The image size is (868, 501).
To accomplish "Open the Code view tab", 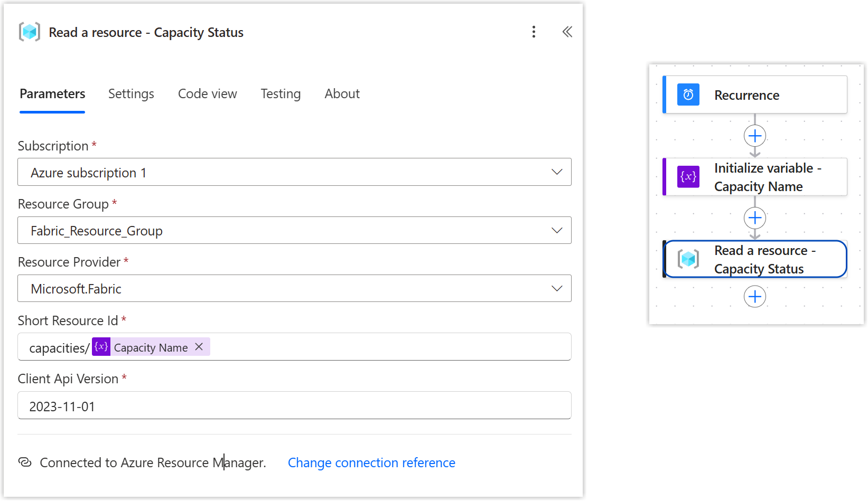I will pyautogui.click(x=208, y=94).
